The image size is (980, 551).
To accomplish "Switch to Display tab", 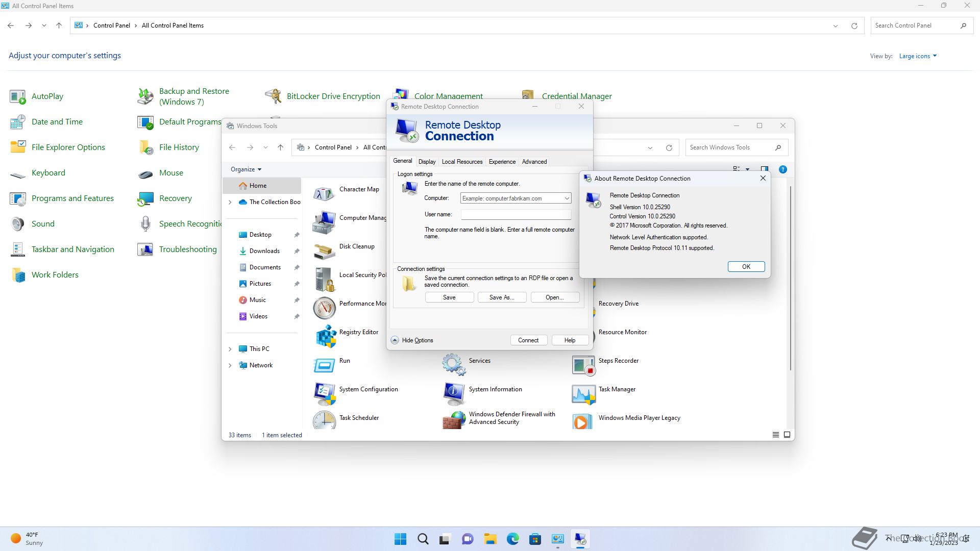I will click(x=427, y=162).
